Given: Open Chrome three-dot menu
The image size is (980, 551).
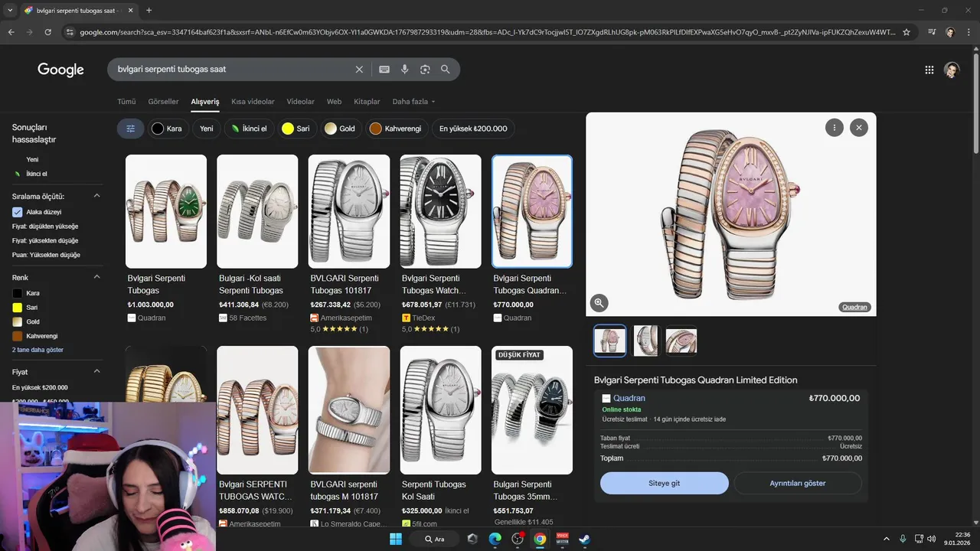Looking at the screenshot, I should pyautogui.click(x=969, y=32).
